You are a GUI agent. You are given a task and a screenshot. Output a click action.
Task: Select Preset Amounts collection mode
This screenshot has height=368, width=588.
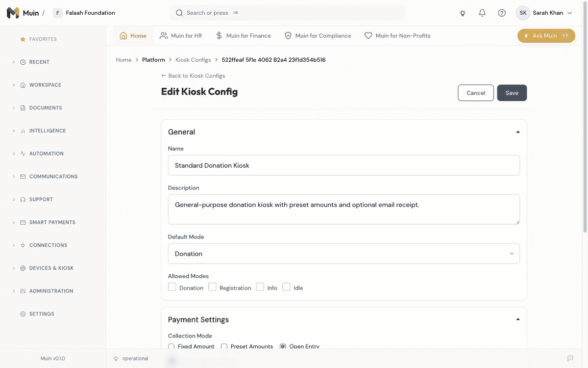tap(224, 346)
